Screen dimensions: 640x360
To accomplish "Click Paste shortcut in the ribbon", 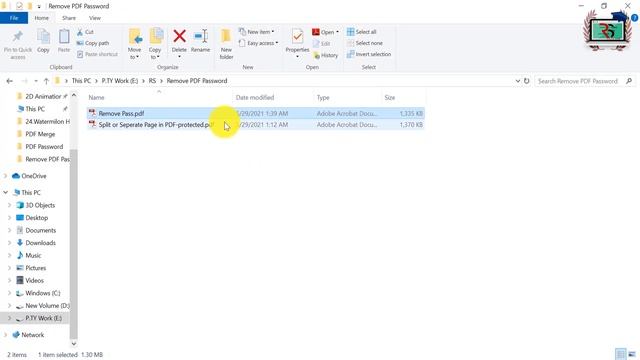I will click(98, 54).
